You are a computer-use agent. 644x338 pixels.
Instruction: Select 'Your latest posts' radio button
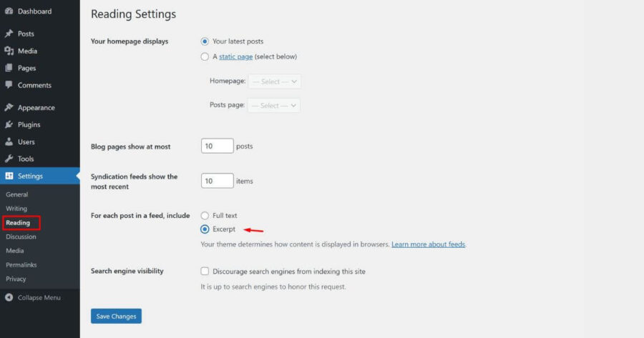point(205,41)
